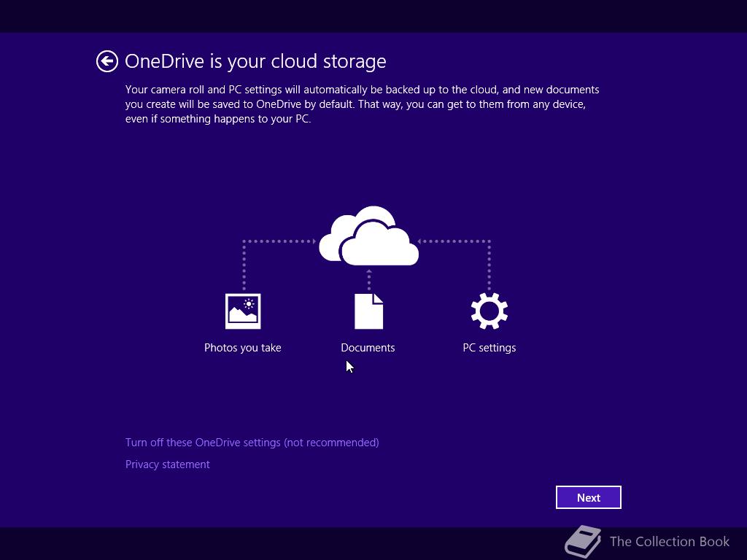Viewport: 747px width, 560px height.
Task: Click the 'OneDrive is your cloud storage' heading
Action: 255,61
